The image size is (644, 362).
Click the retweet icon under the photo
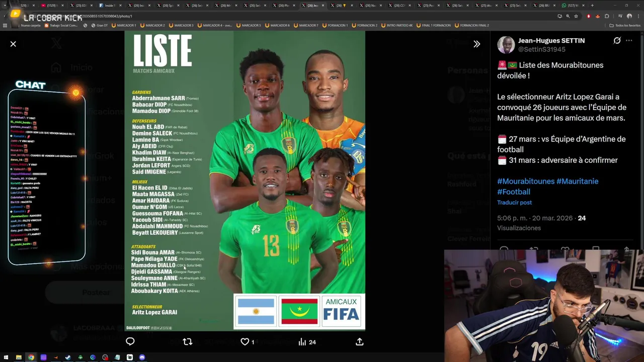187,342
